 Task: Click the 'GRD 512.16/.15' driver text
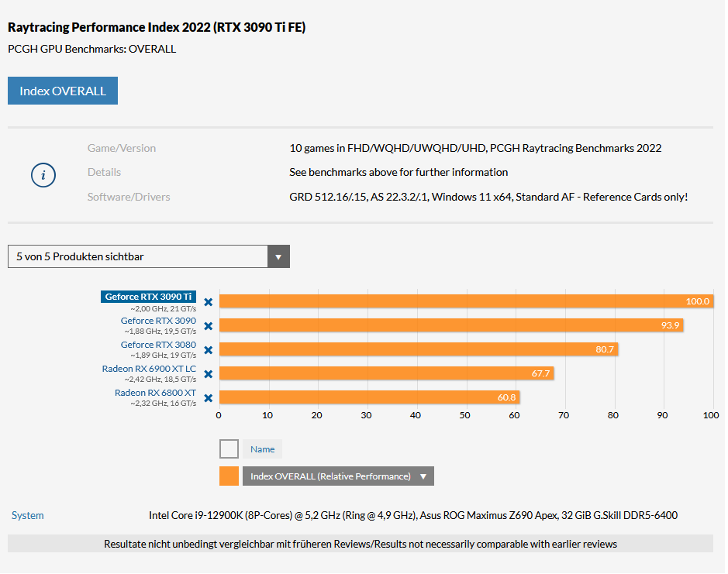(329, 198)
